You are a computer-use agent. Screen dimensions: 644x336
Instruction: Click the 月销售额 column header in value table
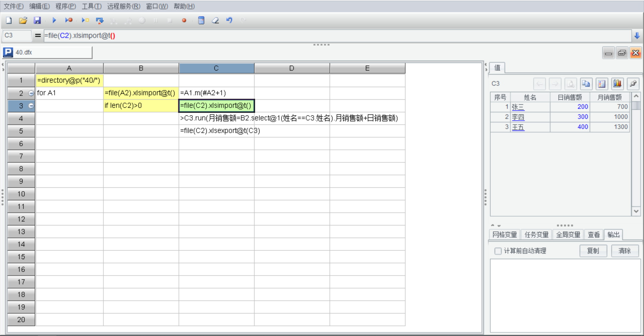pyautogui.click(x=610, y=97)
